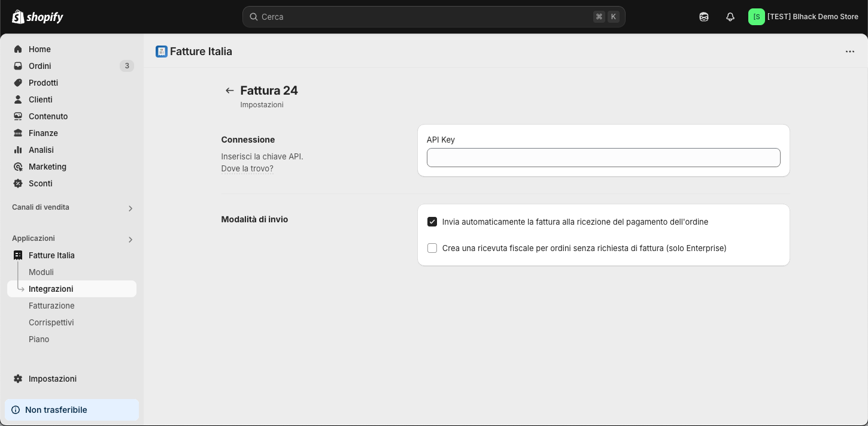Go back using the arrow beside Fattura 24

[x=229, y=90]
